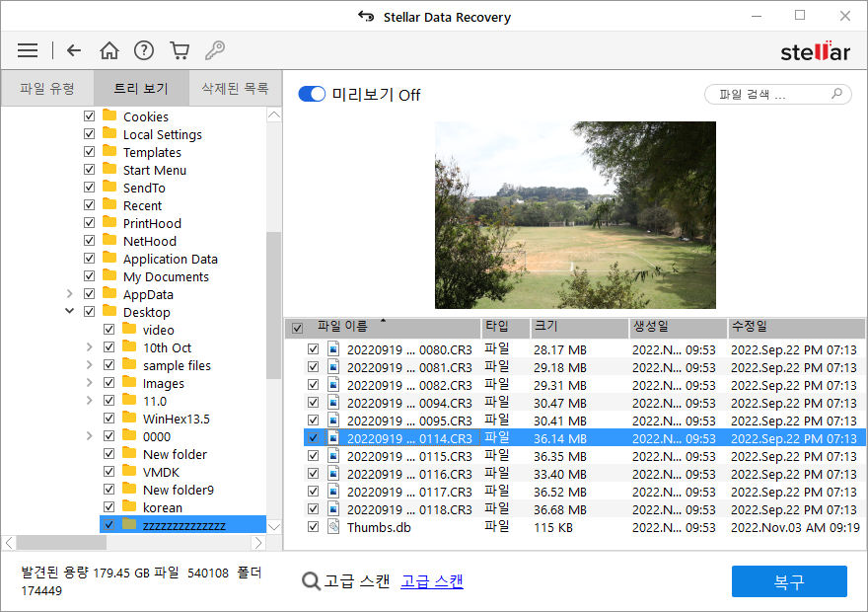Toggle the select-all checkbox in file header
Viewport: 868px width, 612px height.
(x=297, y=328)
